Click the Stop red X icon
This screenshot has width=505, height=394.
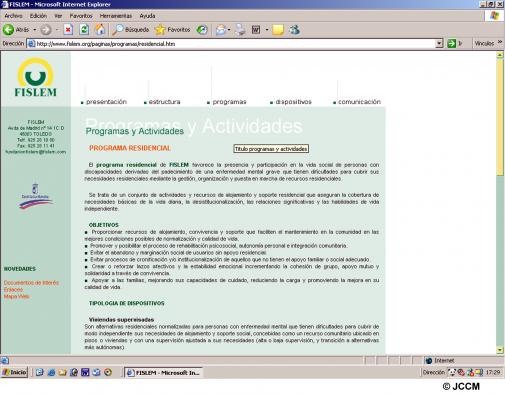68,30
